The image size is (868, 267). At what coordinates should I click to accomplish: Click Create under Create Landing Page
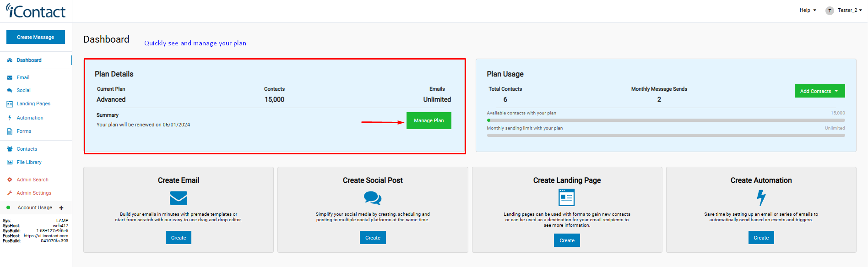[567, 240]
